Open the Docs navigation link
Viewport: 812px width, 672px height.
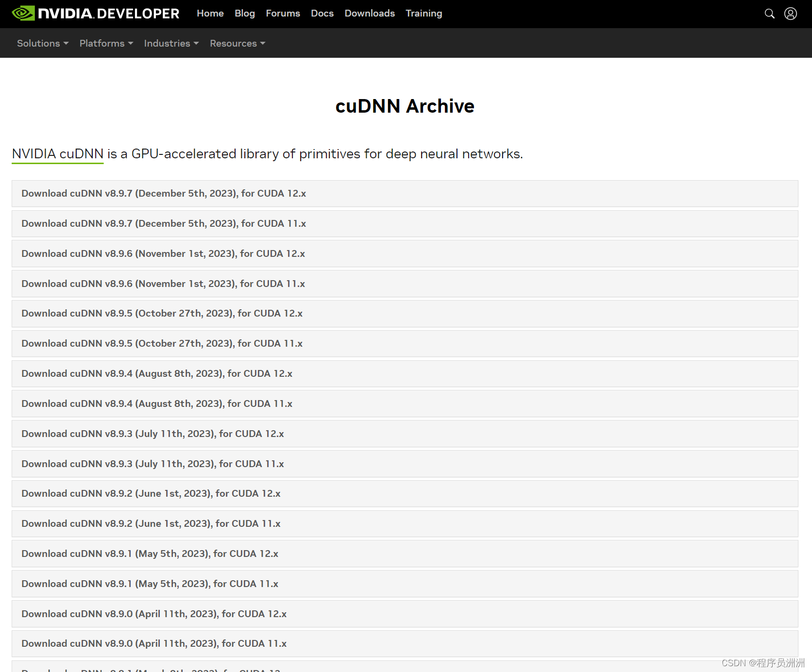(x=322, y=13)
